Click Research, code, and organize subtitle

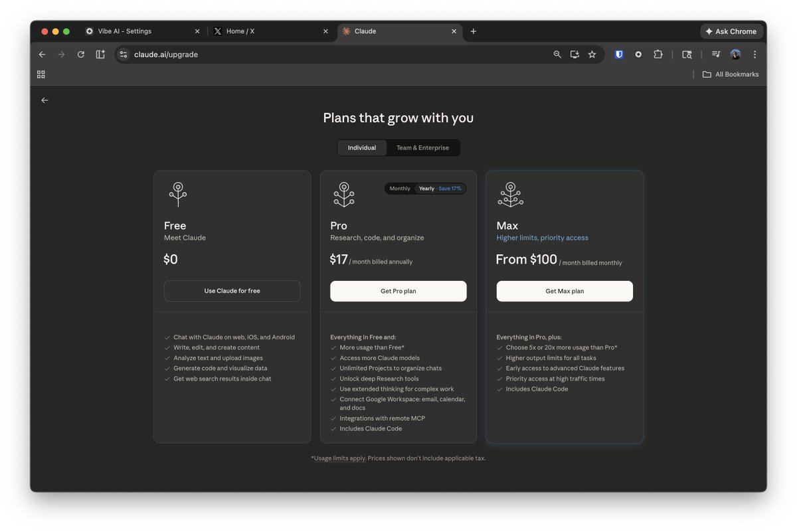pyautogui.click(x=377, y=238)
